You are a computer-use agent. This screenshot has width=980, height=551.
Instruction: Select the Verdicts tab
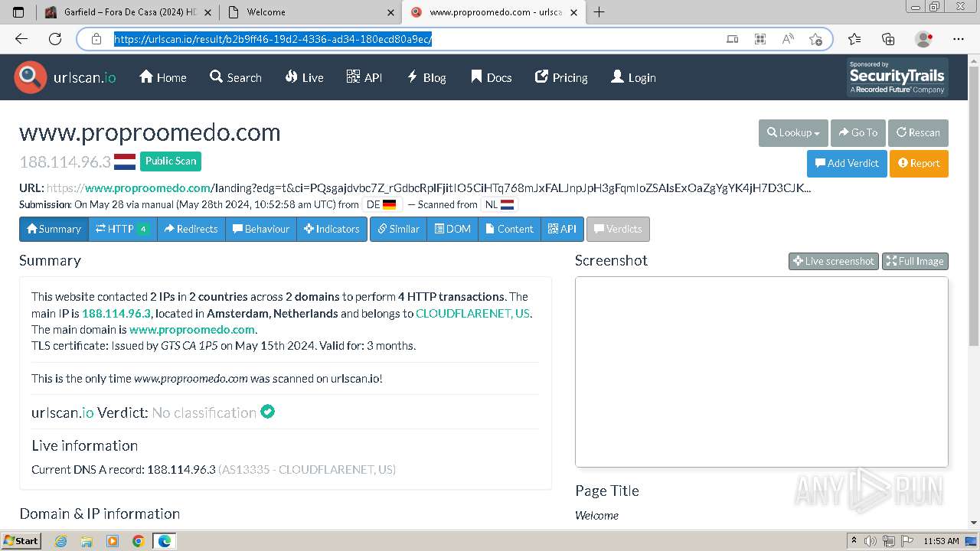point(618,229)
